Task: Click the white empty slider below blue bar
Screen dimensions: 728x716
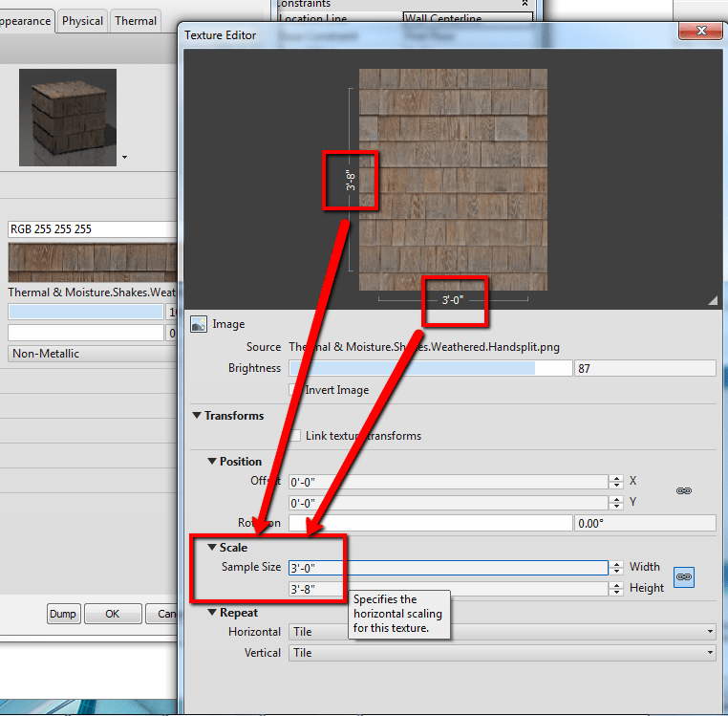Action: tap(86, 333)
